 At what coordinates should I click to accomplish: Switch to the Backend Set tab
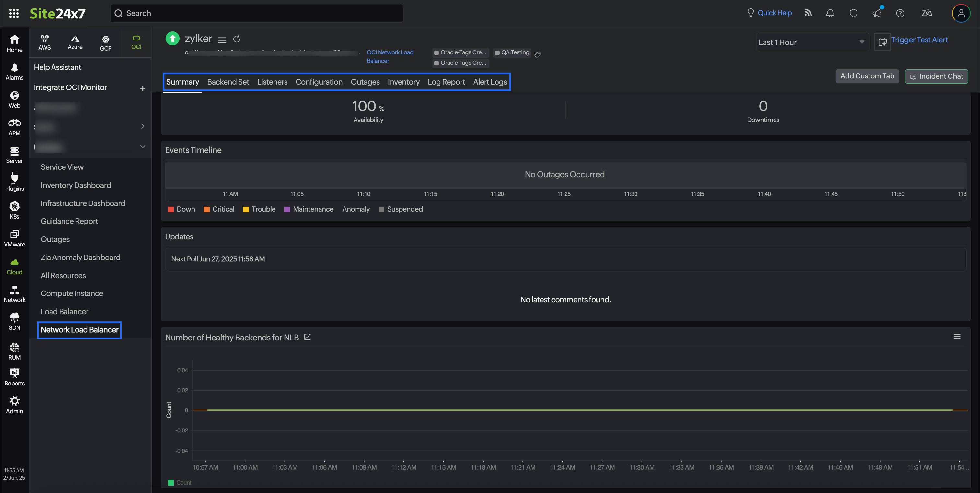tap(228, 82)
